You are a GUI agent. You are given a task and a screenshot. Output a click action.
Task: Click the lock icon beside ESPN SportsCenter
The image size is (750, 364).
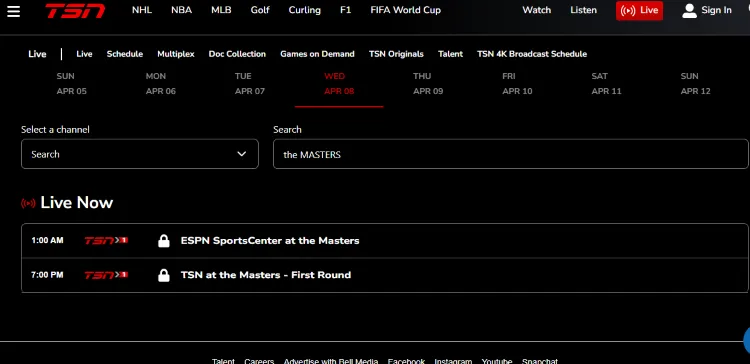point(164,241)
